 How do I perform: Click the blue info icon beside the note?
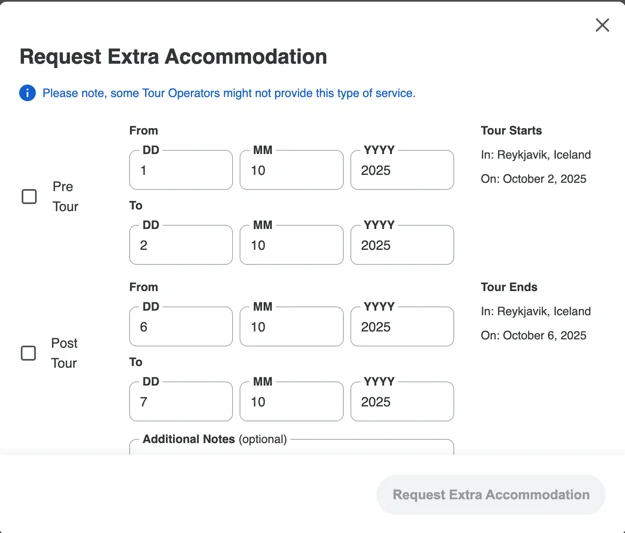pos(28,93)
